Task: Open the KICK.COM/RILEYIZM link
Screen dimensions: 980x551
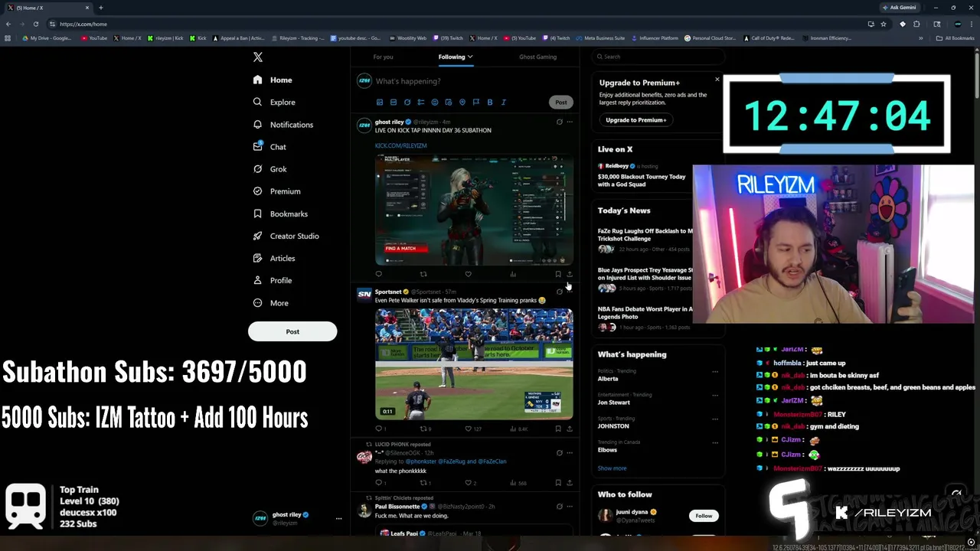Action: (400, 145)
